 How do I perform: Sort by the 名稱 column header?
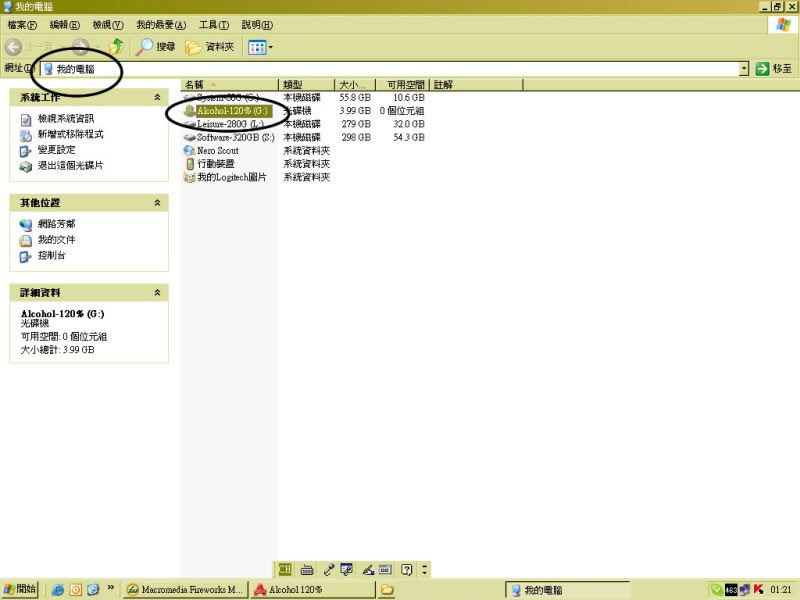230,85
